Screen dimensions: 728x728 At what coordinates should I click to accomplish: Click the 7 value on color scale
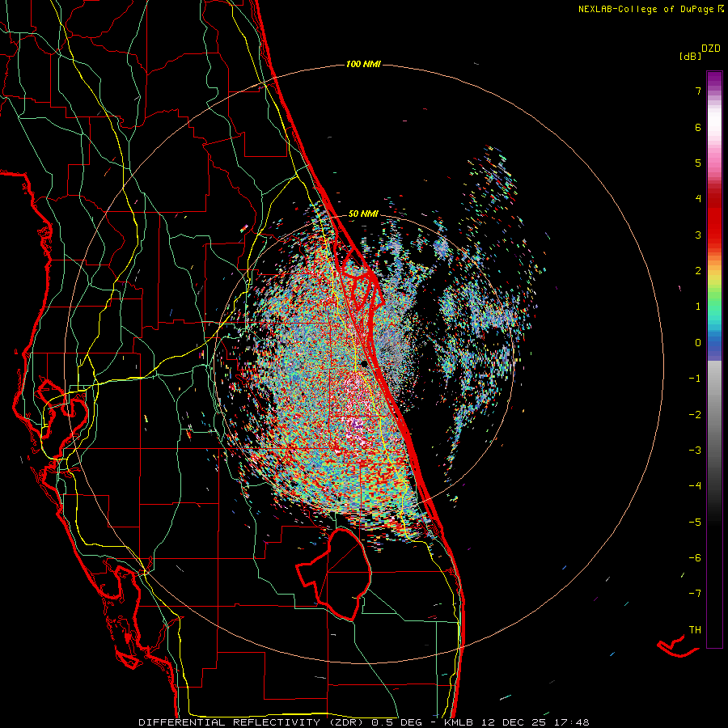point(698,91)
